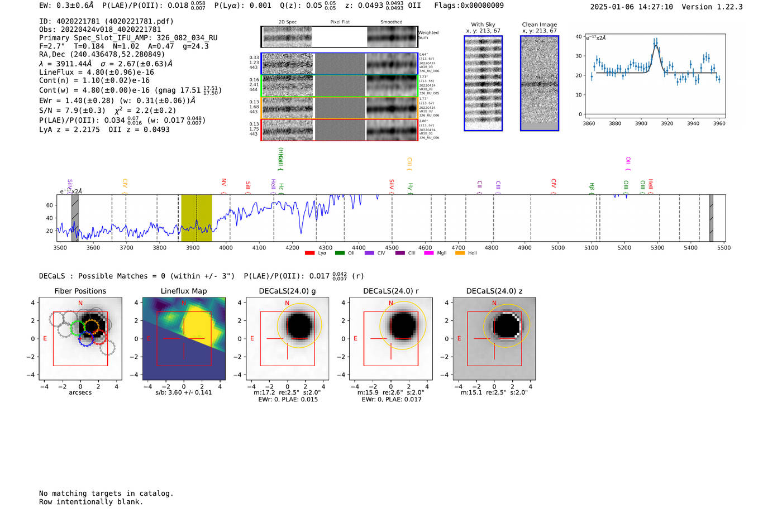
Task: Click 'No matching targets in catalog.' text
Action: (x=106, y=493)
